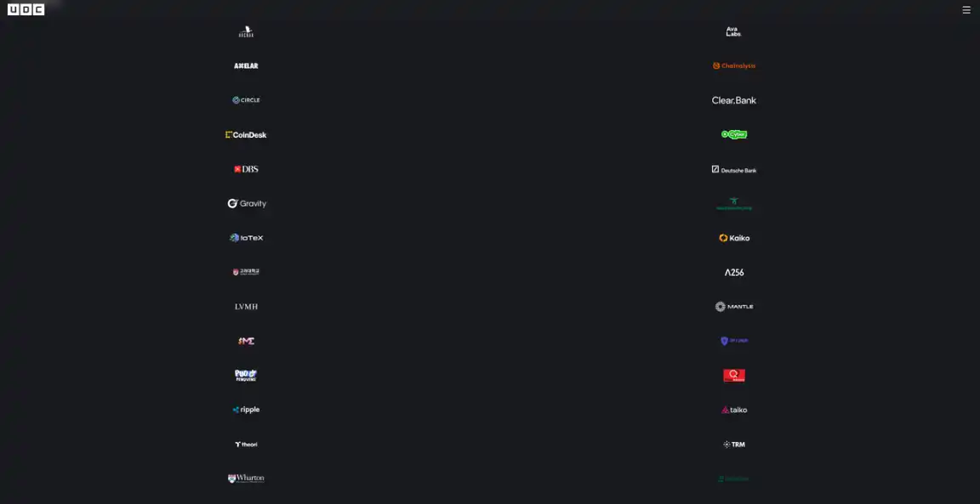The image size is (980, 504).
Task: Click the IoTeX logo
Action: click(246, 238)
